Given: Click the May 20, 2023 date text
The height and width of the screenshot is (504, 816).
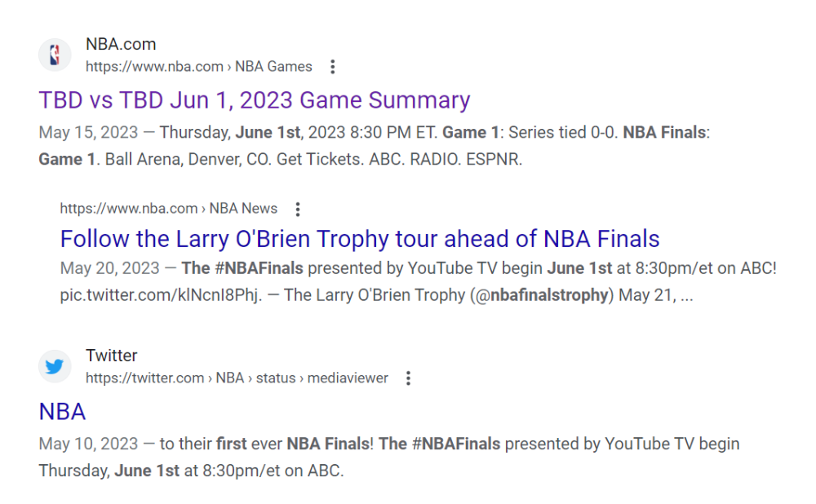Looking at the screenshot, I should 110,268.
